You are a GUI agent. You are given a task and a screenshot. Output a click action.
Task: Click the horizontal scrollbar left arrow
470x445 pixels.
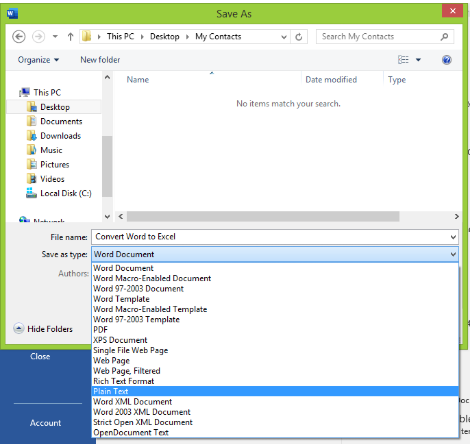click(x=121, y=217)
